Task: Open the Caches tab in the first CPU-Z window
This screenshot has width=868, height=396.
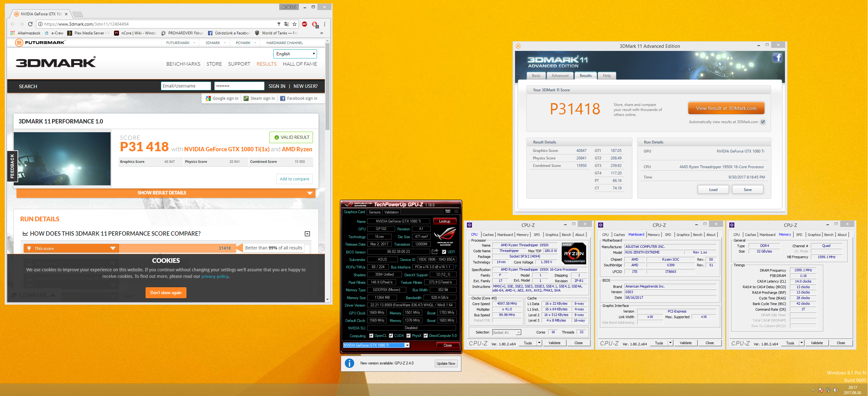Action: tap(488, 235)
